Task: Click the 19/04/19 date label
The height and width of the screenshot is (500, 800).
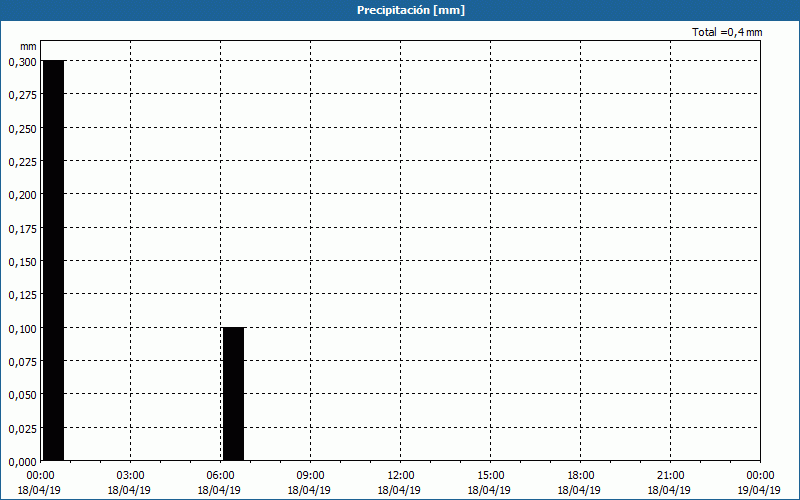Action: click(759, 490)
